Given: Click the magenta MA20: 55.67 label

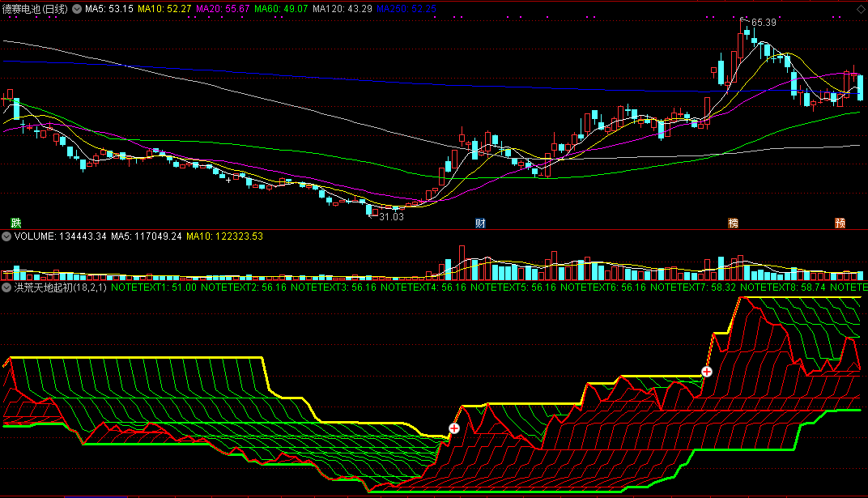Looking at the screenshot, I should tap(223, 9).
